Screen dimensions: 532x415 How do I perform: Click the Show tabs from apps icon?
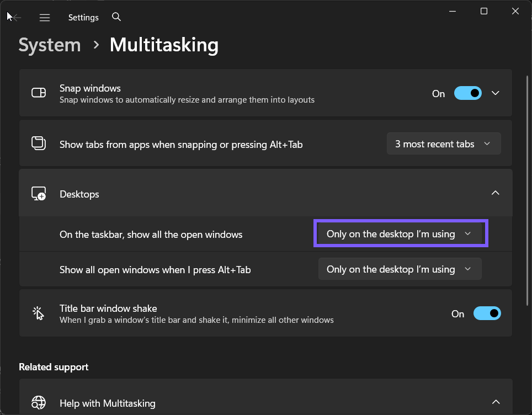click(39, 143)
